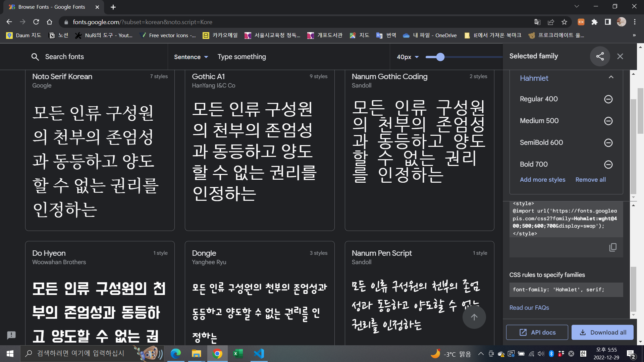Open a new browser tab
644x362 pixels.
[113, 7]
